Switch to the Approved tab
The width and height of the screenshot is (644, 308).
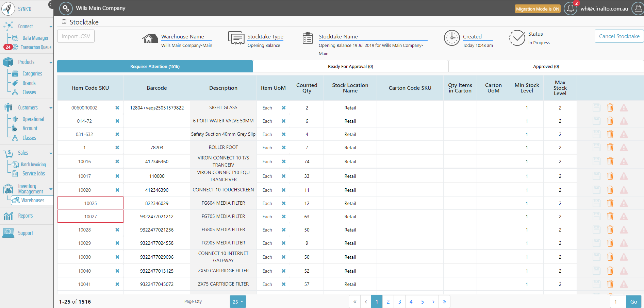(546, 66)
